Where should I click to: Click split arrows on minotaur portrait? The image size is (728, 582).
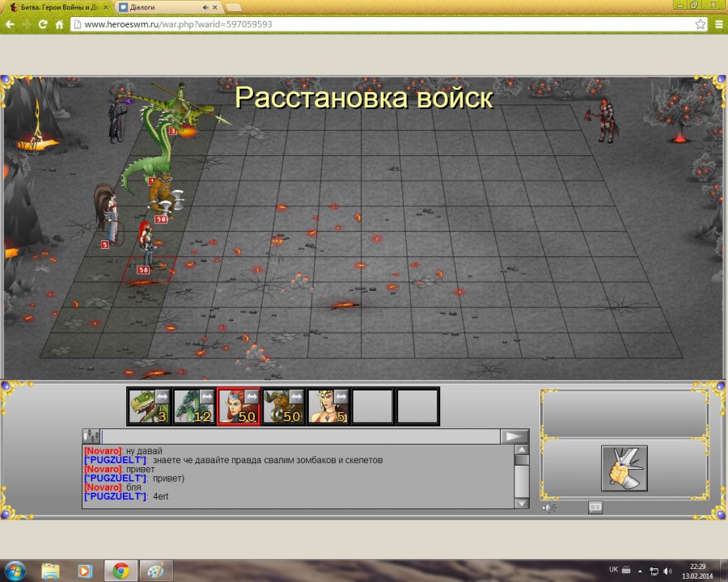[x=296, y=396]
